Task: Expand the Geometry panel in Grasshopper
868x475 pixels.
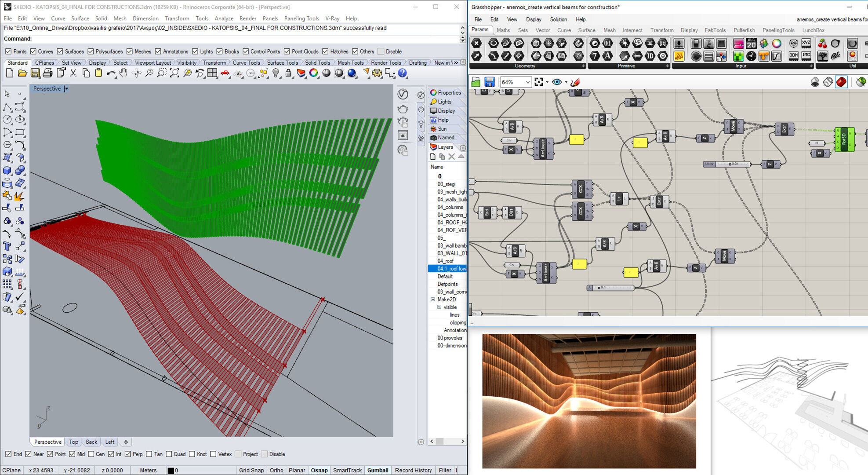Action: coord(583,66)
